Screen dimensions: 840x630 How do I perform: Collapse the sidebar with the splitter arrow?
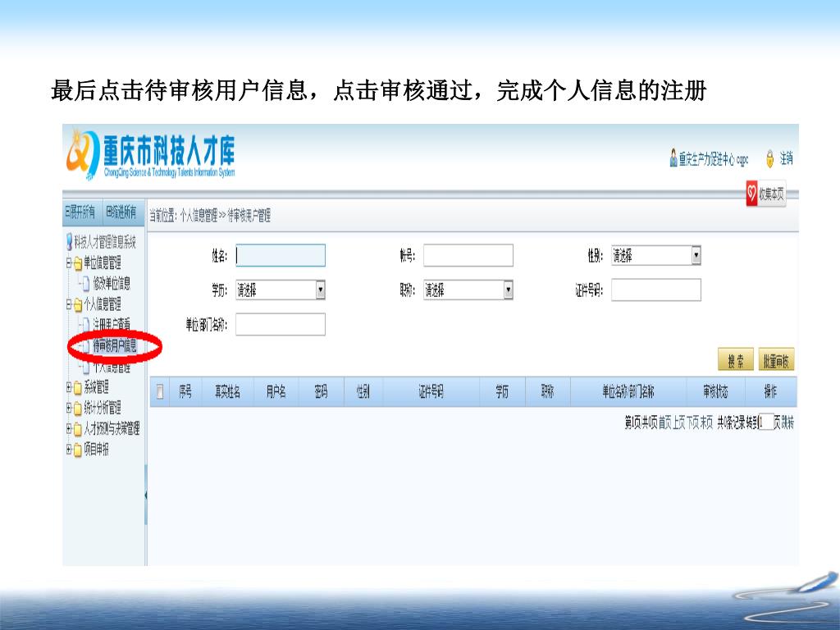click(x=146, y=495)
